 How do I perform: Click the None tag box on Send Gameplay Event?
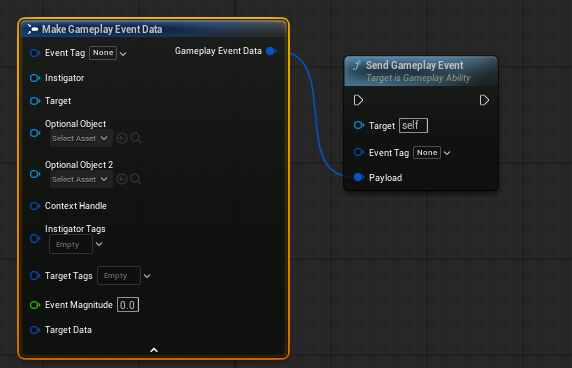pos(427,152)
